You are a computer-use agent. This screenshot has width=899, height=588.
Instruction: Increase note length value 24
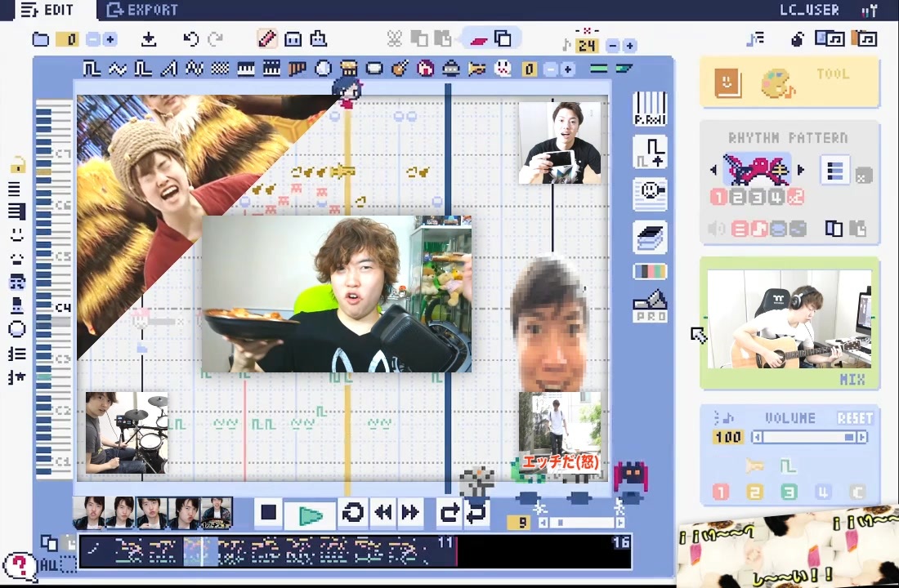point(629,45)
